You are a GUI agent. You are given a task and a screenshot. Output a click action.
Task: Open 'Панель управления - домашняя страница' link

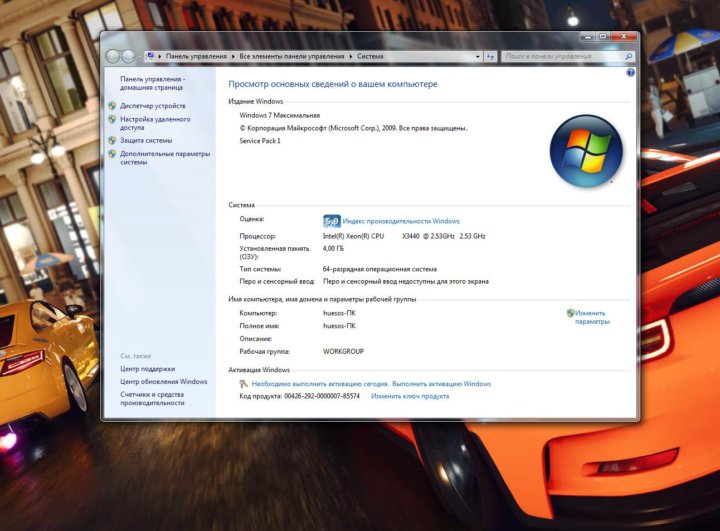[152, 83]
